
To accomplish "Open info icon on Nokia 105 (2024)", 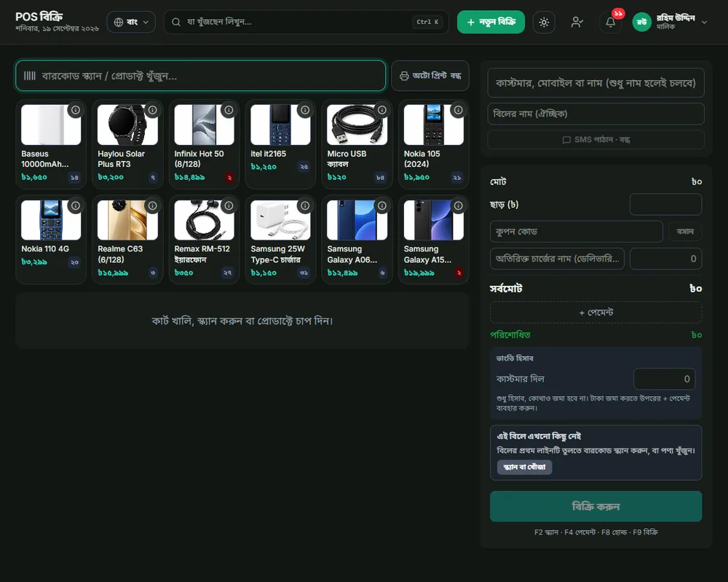I will [458, 110].
